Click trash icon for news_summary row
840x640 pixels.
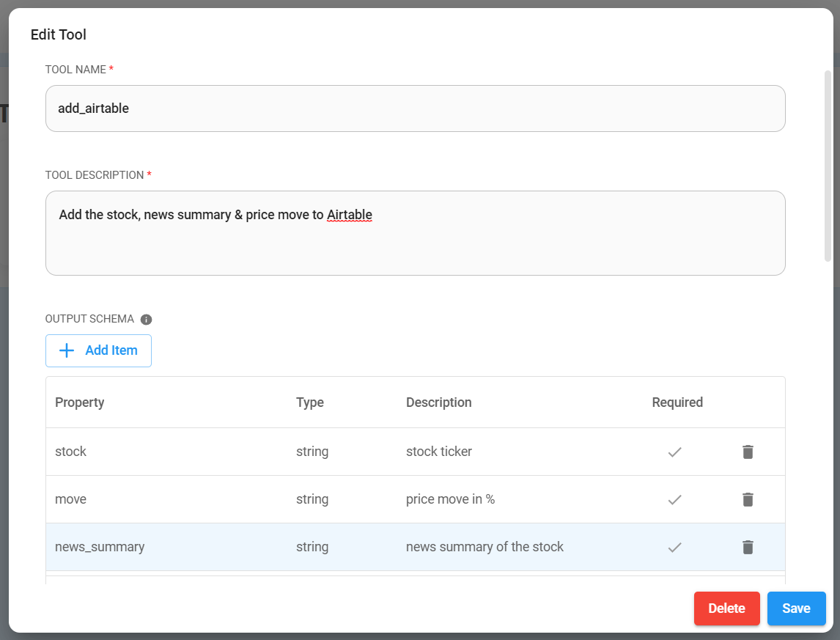click(748, 547)
